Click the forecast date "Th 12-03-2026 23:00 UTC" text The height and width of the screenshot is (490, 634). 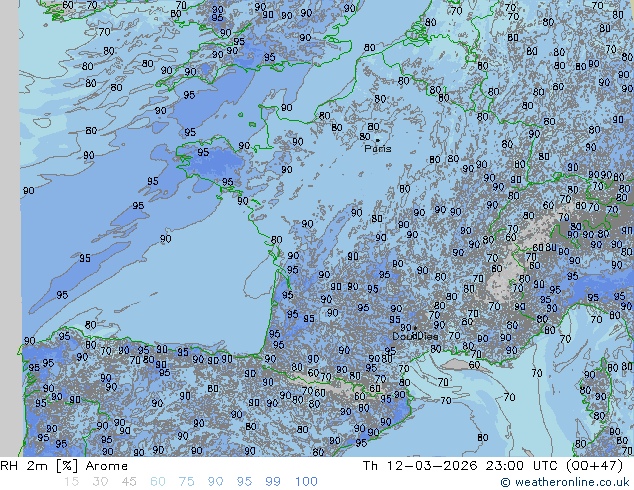[460, 466]
